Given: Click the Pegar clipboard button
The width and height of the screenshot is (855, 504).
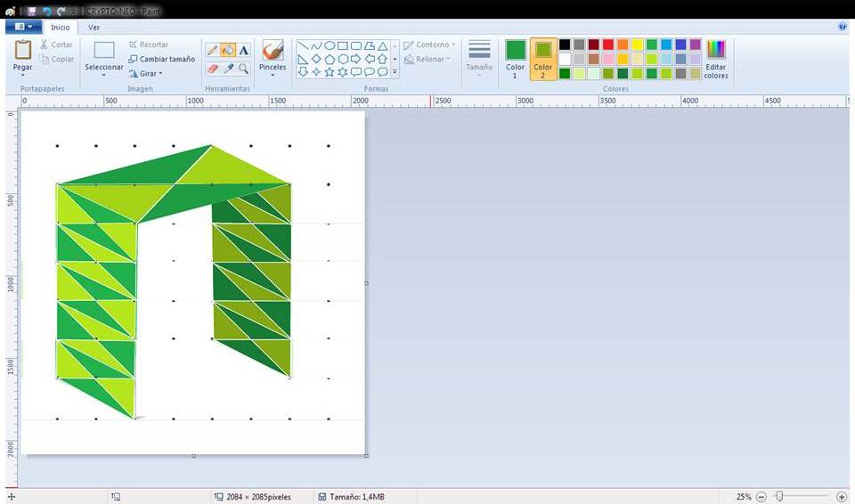Looking at the screenshot, I should 22,54.
